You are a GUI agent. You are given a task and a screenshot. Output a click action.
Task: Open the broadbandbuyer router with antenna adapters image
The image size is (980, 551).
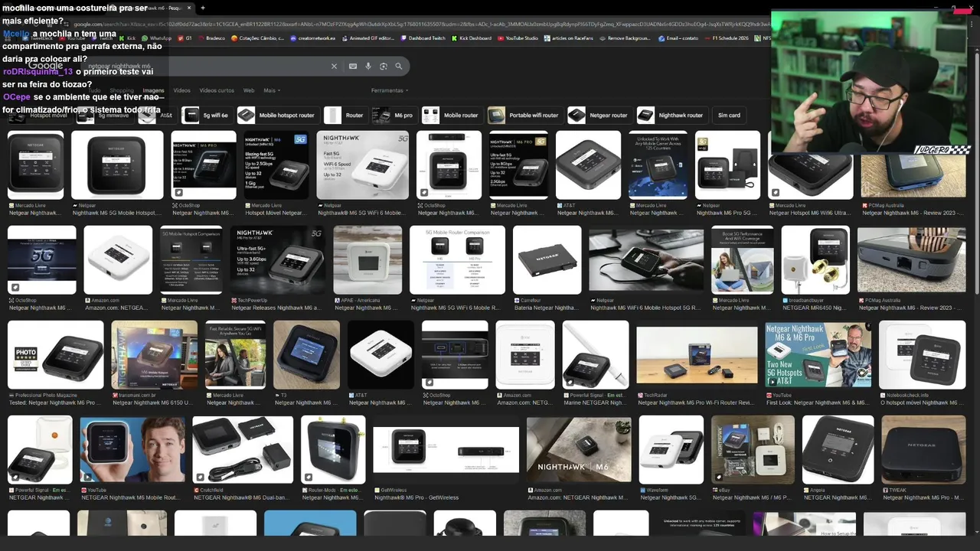click(x=815, y=260)
